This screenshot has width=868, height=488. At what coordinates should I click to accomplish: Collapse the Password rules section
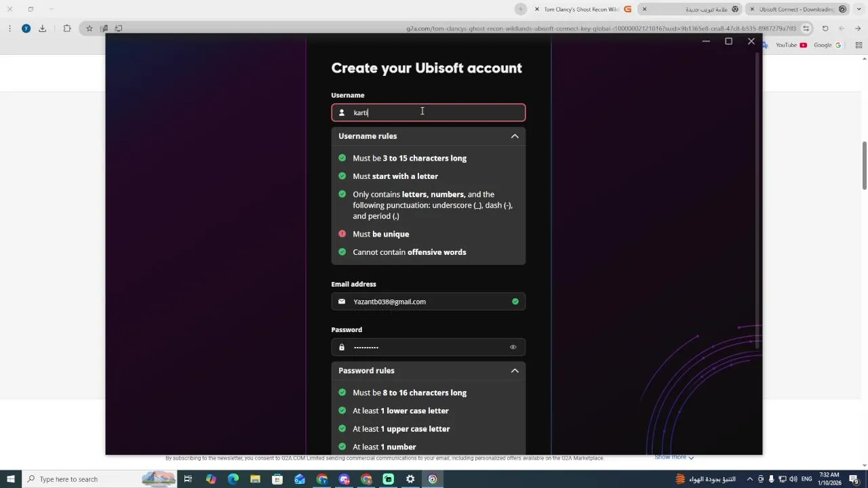pos(515,371)
